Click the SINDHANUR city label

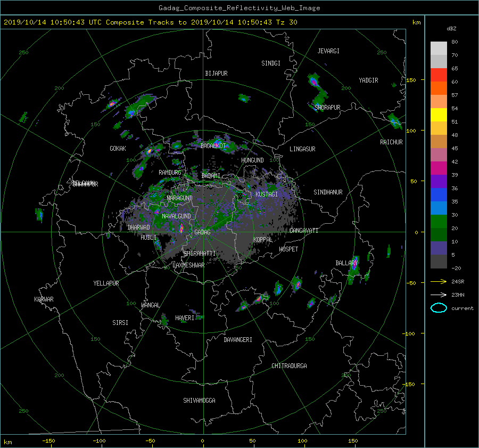pyautogui.click(x=328, y=192)
